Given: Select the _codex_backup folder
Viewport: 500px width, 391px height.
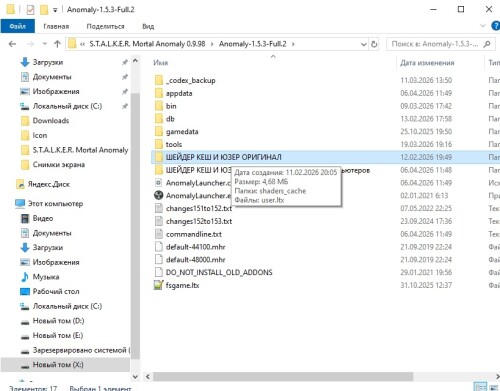Looking at the screenshot, I should pyautogui.click(x=191, y=80).
